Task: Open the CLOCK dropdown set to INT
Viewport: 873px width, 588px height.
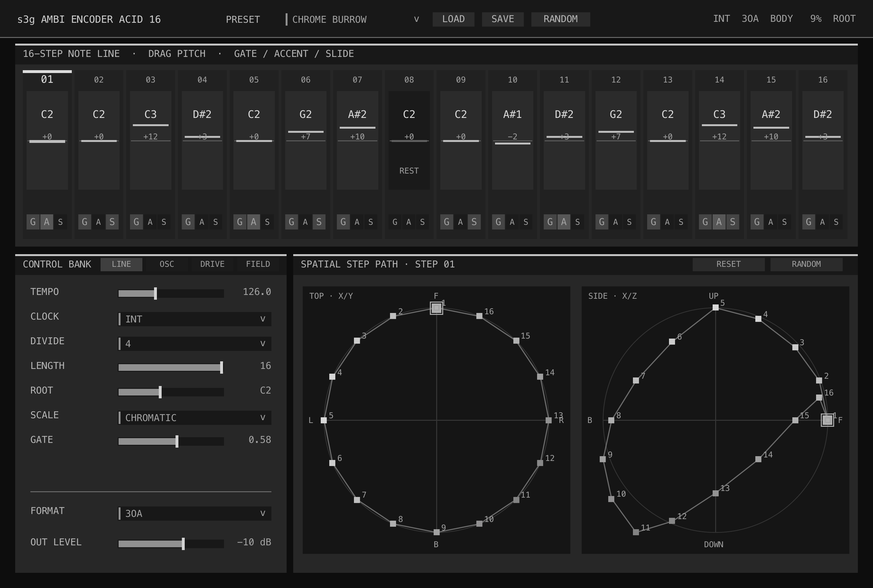Action: 195,319
